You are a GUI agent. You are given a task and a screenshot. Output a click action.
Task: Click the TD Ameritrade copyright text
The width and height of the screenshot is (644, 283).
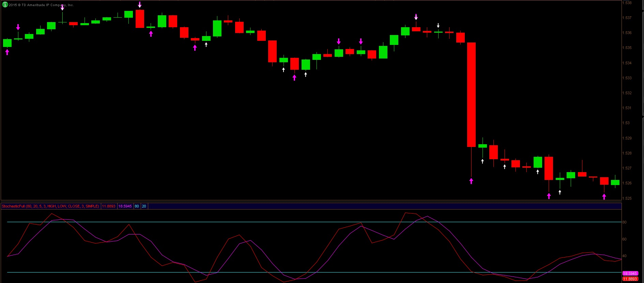click(x=41, y=5)
